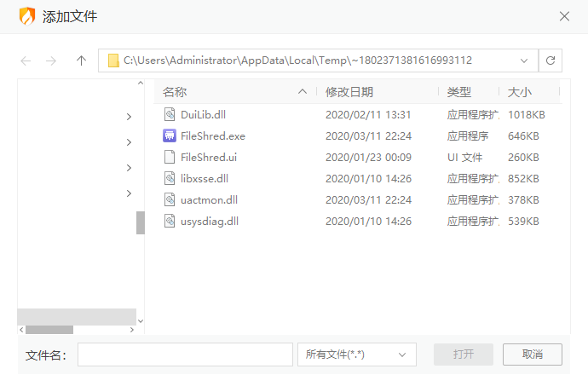The image size is (588, 392).
Task: Click the usysdiag.dll file icon
Action: tap(170, 222)
